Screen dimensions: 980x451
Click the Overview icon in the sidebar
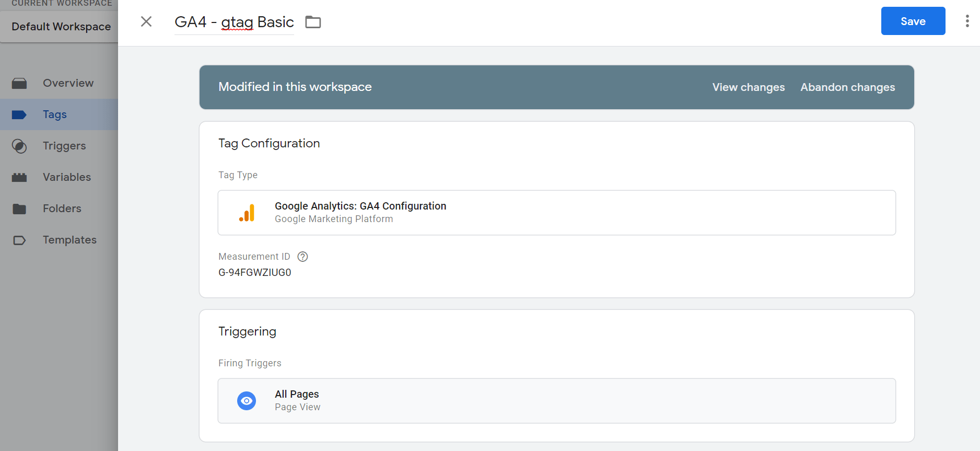pyautogui.click(x=19, y=83)
